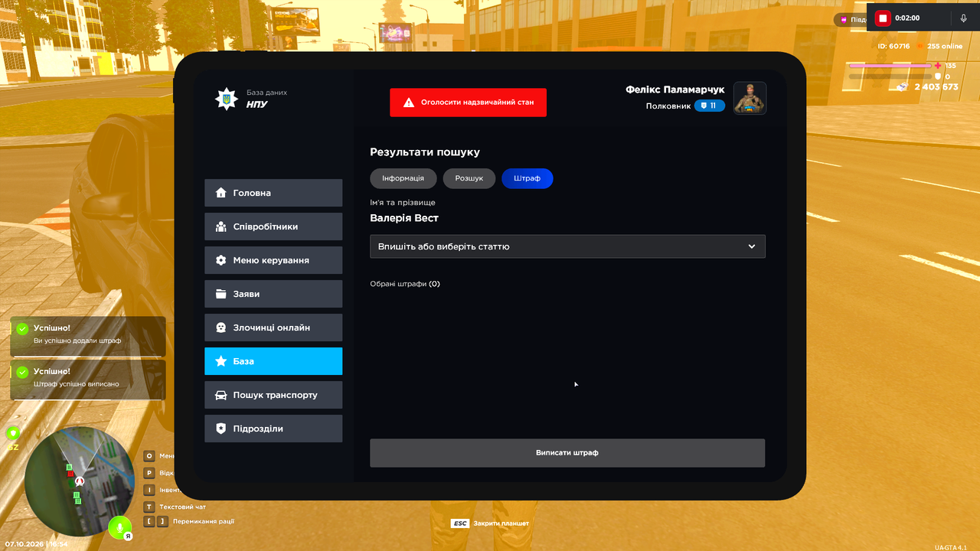Screen dimensions: 980x551
Task: Click the orange online players icon
Action: (x=920, y=46)
